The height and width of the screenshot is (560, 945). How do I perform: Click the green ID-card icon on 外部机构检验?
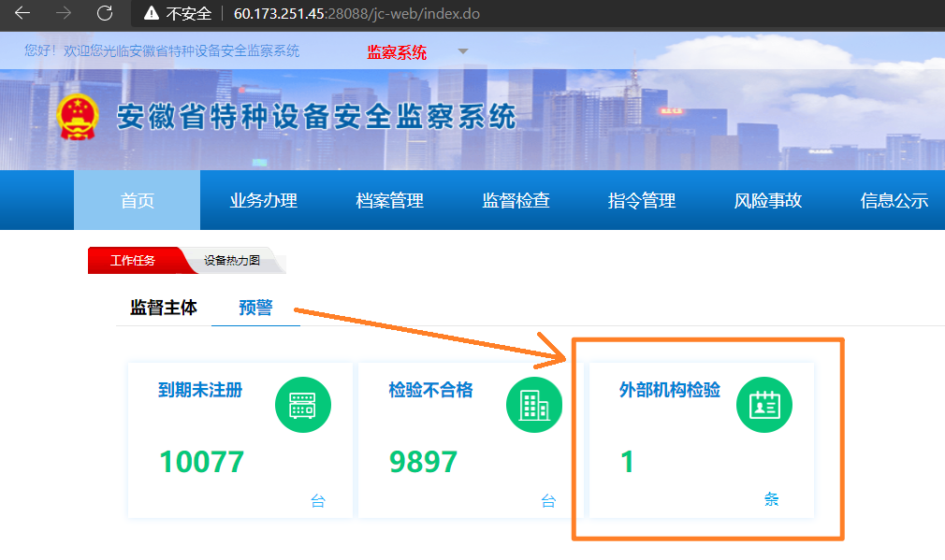pos(764,405)
